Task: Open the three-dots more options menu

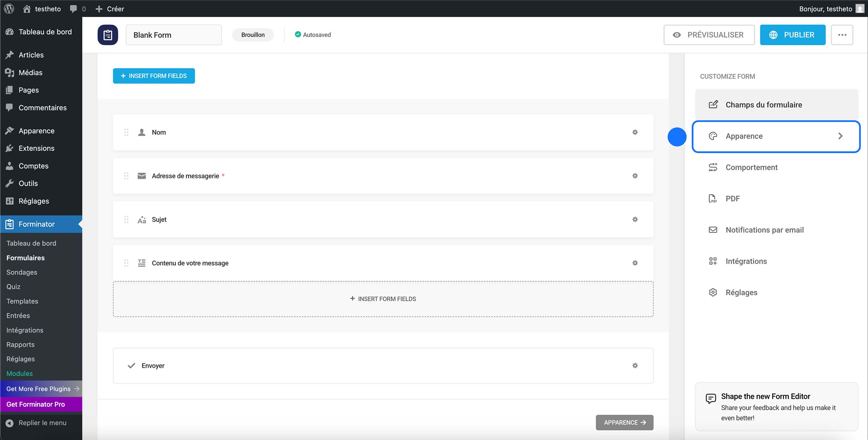Action: [x=842, y=35]
